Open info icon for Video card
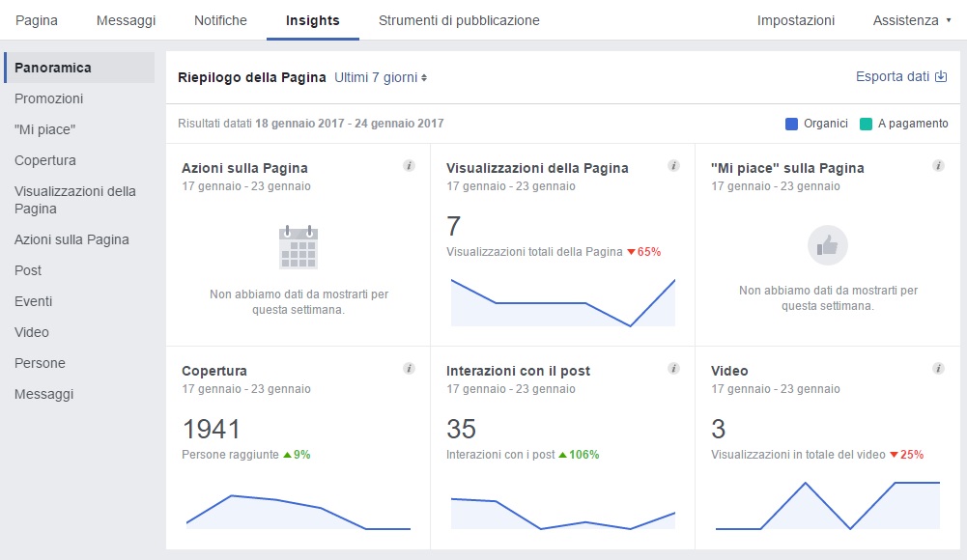 click(938, 369)
